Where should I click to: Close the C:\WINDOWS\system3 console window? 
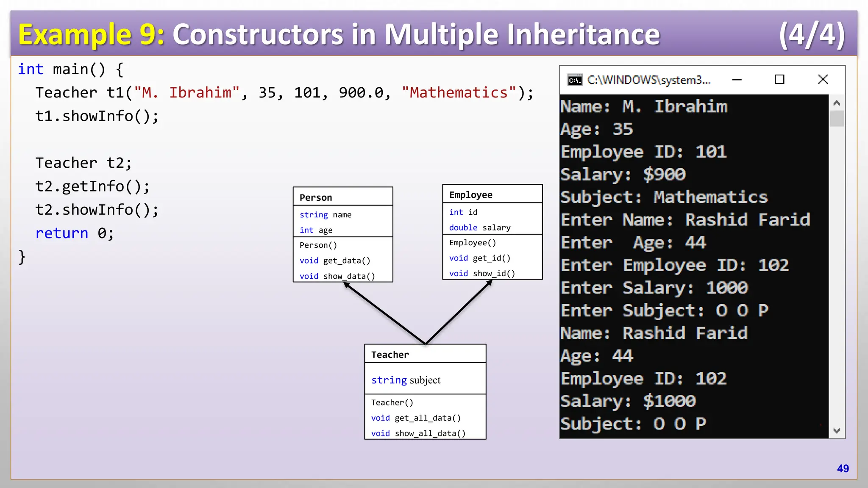(823, 80)
